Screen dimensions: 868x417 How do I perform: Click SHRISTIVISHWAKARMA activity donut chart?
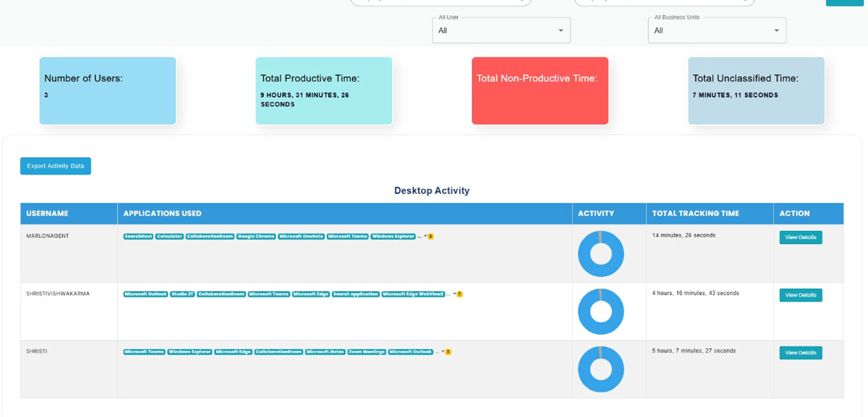600,311
